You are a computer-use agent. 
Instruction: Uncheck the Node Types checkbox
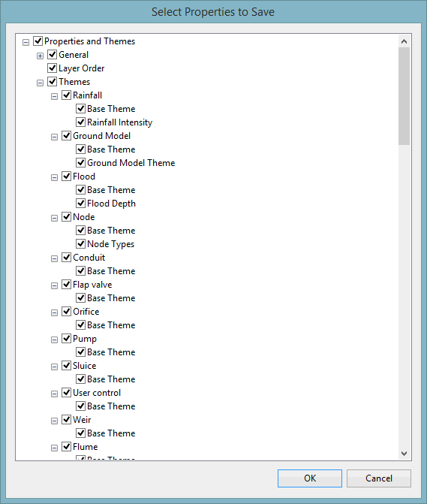(80, 243)
